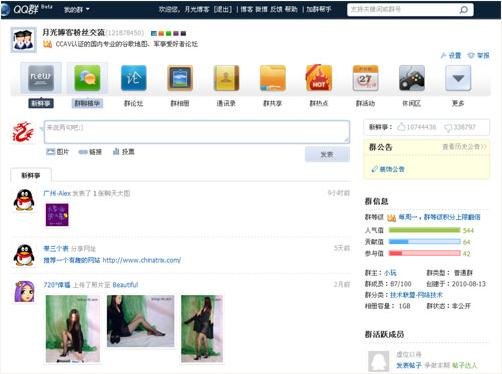Open the 通讯录 contacts book icon

click(226, 79)
